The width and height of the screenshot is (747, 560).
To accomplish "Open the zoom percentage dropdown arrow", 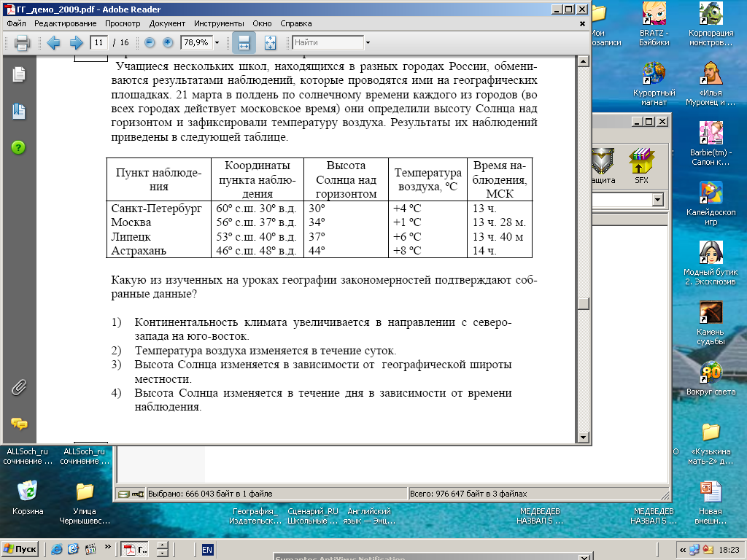I will [x=217, y=42].
